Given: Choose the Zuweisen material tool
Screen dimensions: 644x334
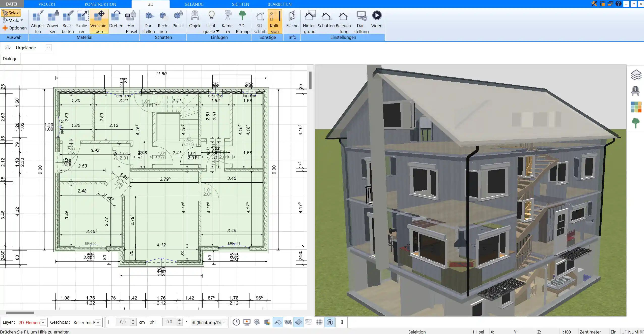Looking at the screenshot, I should tap(53, 22).
